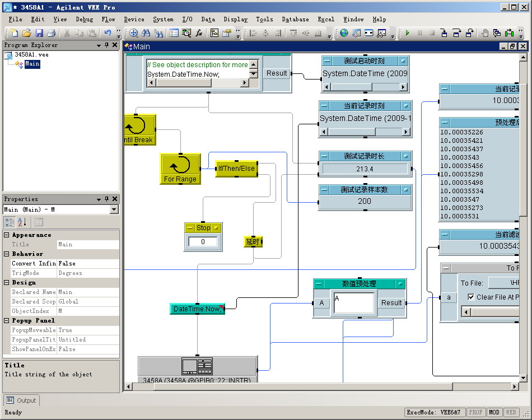Click the DateTime.Now object
532x420 pixels.
click(x=197, y=309)
